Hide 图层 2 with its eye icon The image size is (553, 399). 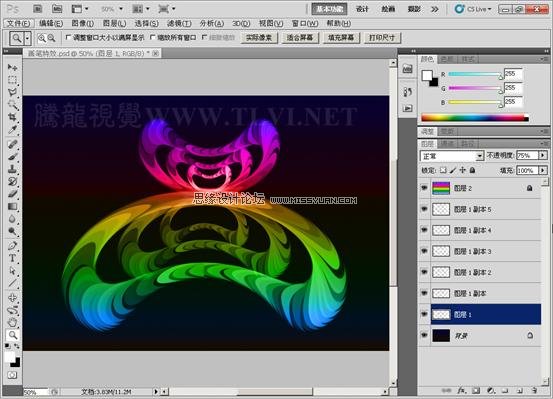[x=424, y=188]
